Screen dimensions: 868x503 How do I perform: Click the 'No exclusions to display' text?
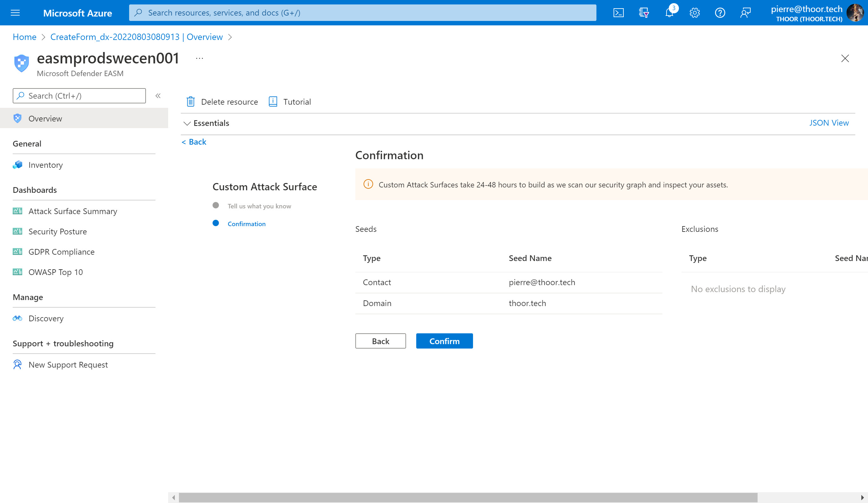738,289
